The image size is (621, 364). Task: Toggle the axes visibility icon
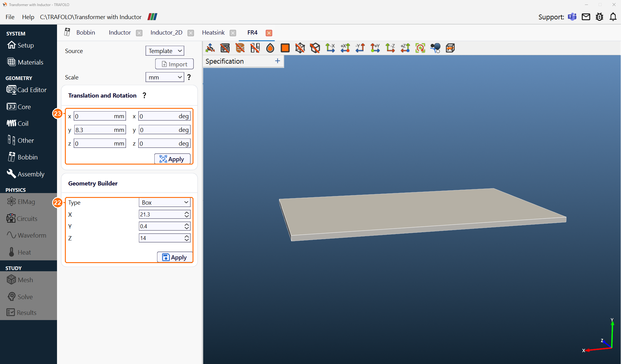point(210,48)
